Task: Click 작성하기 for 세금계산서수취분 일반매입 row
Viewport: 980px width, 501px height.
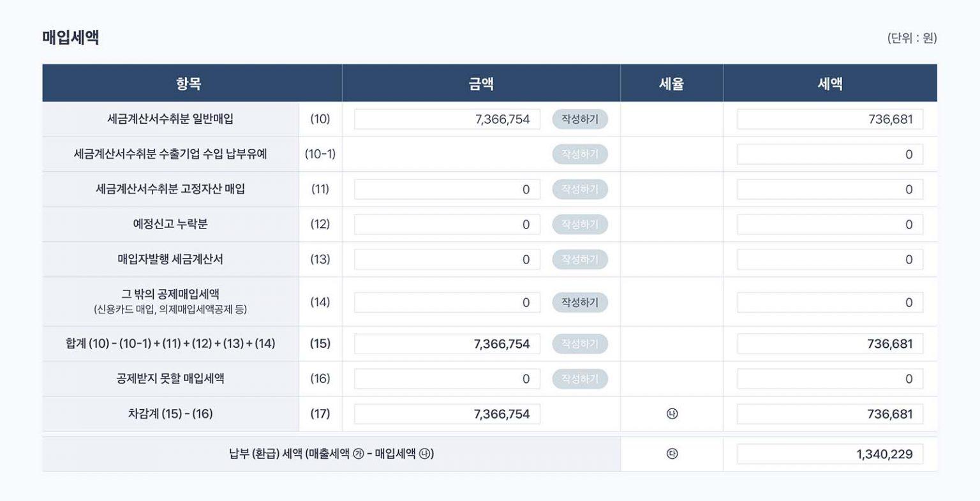Action: 579,119
